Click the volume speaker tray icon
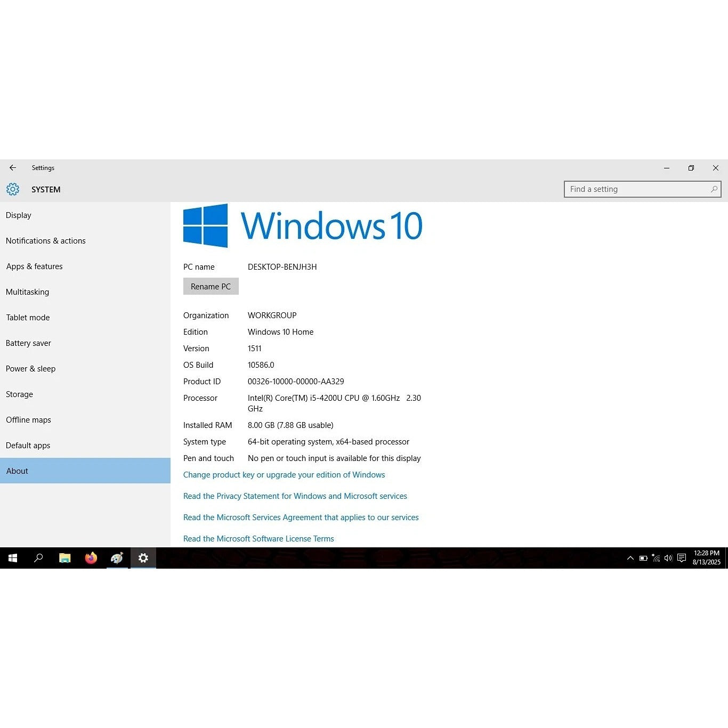 pos(668,558)
